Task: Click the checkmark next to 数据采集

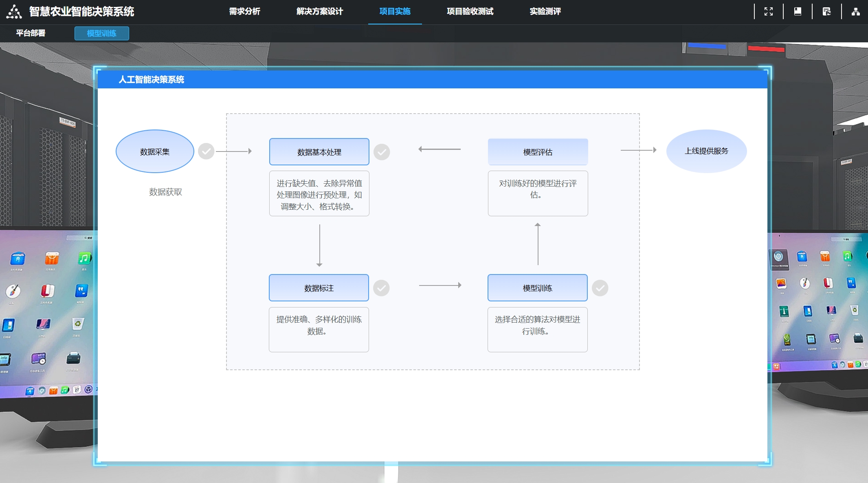Action: point(206,151)
